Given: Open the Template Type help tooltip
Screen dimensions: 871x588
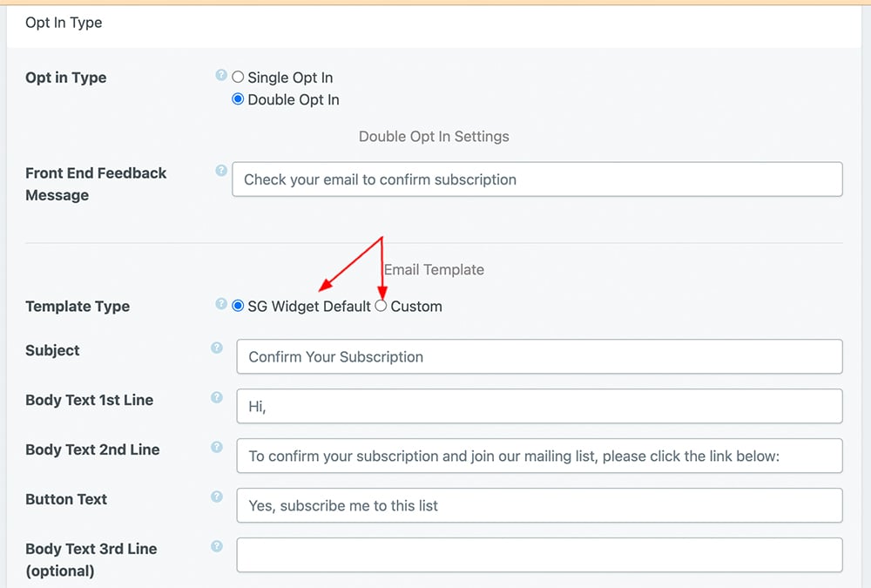Looking at the screenshot, I should [x=220, y=305].
